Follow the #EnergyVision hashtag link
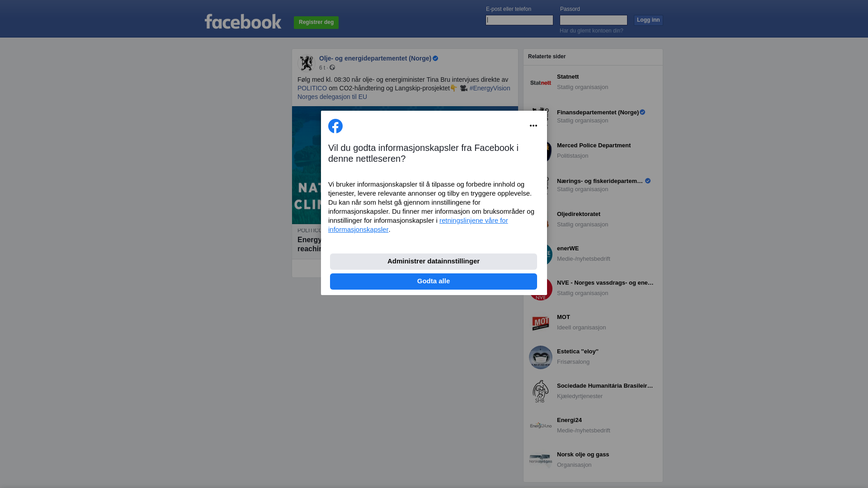This screenshot has height=488, width=868. [490, 88]
